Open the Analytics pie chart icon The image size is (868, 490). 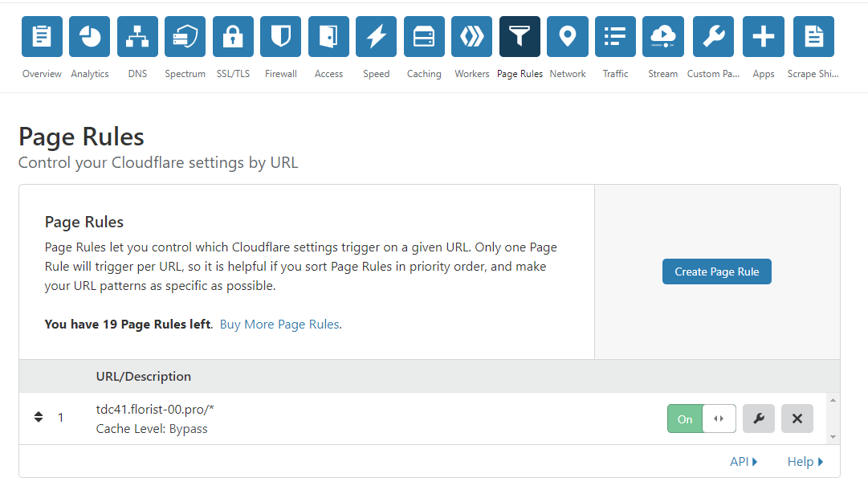click(x=90, y=36)
